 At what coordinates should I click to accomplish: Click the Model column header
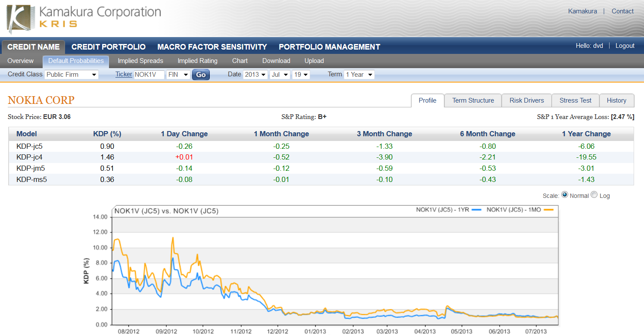(27, 134)
